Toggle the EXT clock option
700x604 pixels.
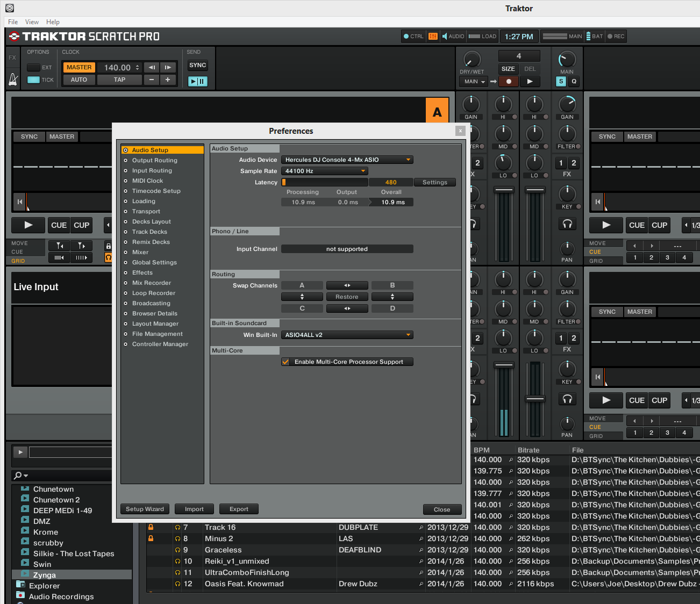coord(33,67)
